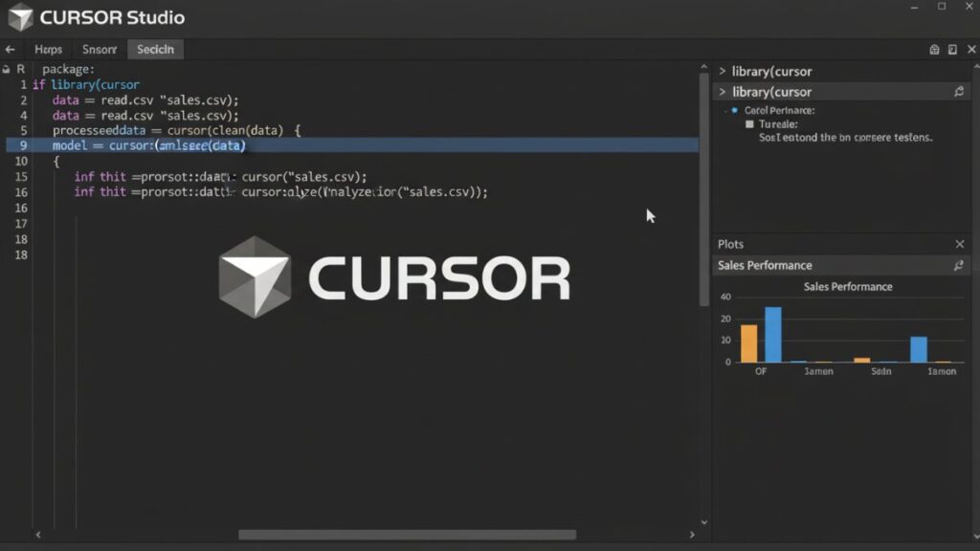This screenshot has height=551, width=980.
Task: Expand the first library(cursor entry
Action: coord(724,71)
